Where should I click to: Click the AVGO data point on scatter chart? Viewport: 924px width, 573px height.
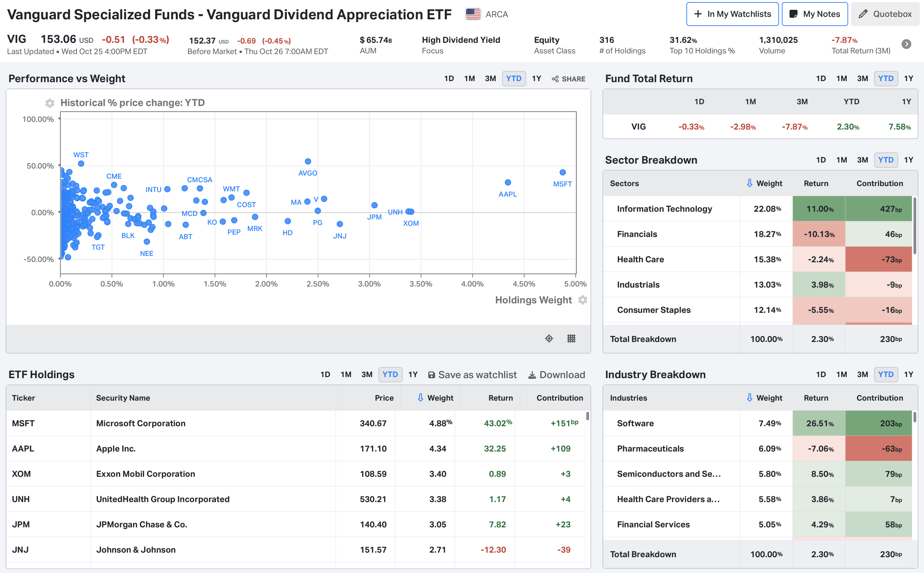point(308,162)
